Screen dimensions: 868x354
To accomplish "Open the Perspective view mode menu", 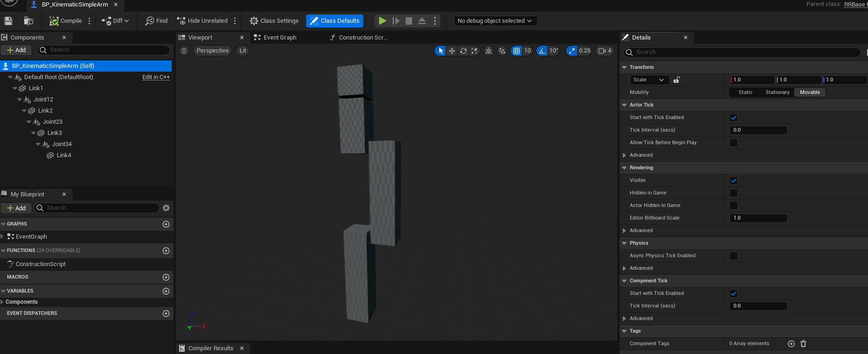I will click(x=213, y=51).
